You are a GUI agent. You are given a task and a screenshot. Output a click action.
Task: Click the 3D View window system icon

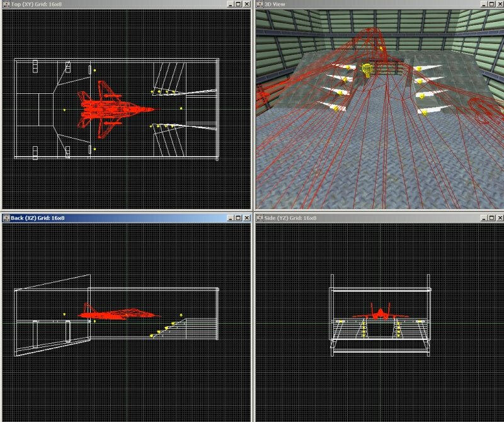tap(259, 4)
